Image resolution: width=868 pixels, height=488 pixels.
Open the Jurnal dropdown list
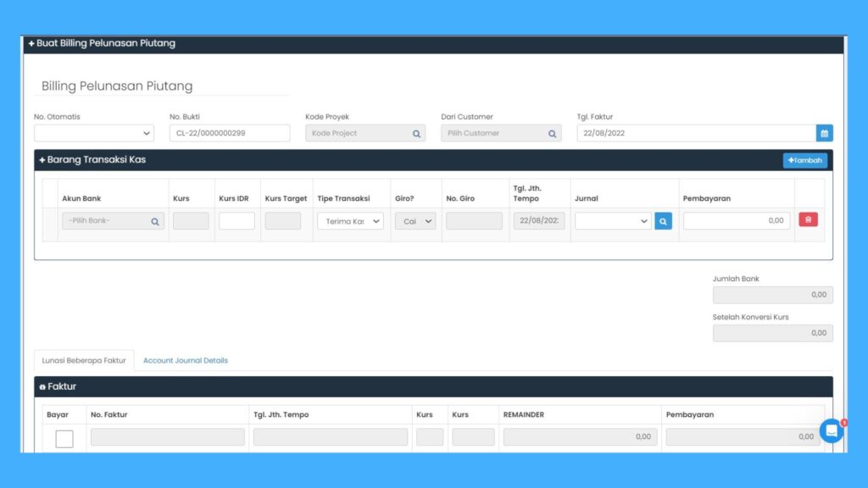(x=613, y=221)
